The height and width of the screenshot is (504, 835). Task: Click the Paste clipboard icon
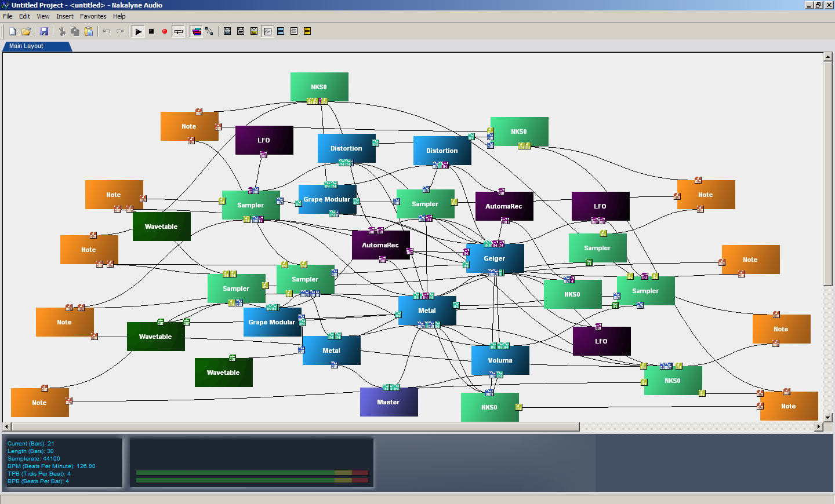click(89, 31)
